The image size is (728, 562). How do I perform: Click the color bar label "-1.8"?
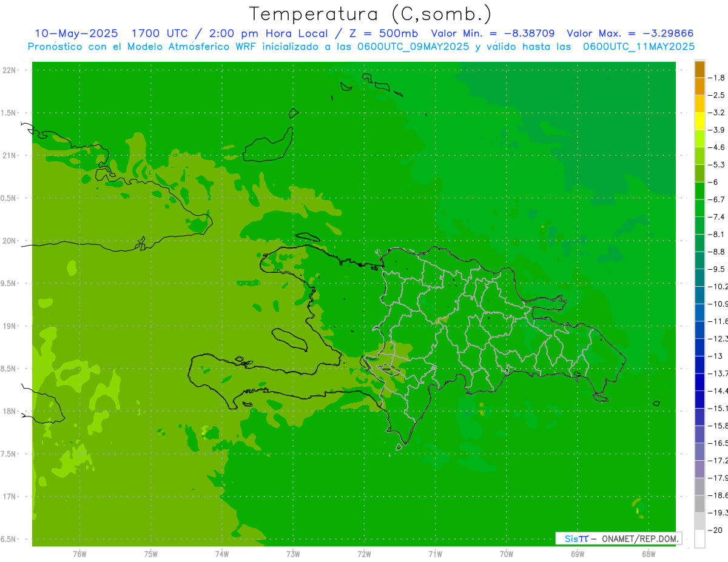(717, 78)
